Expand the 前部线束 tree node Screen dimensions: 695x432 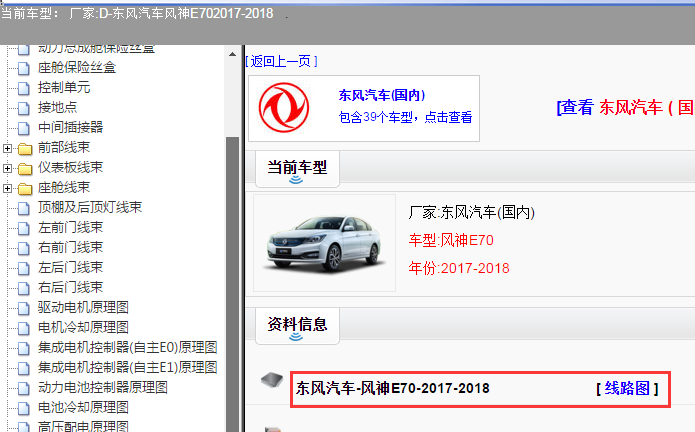[x=7, y=148]
